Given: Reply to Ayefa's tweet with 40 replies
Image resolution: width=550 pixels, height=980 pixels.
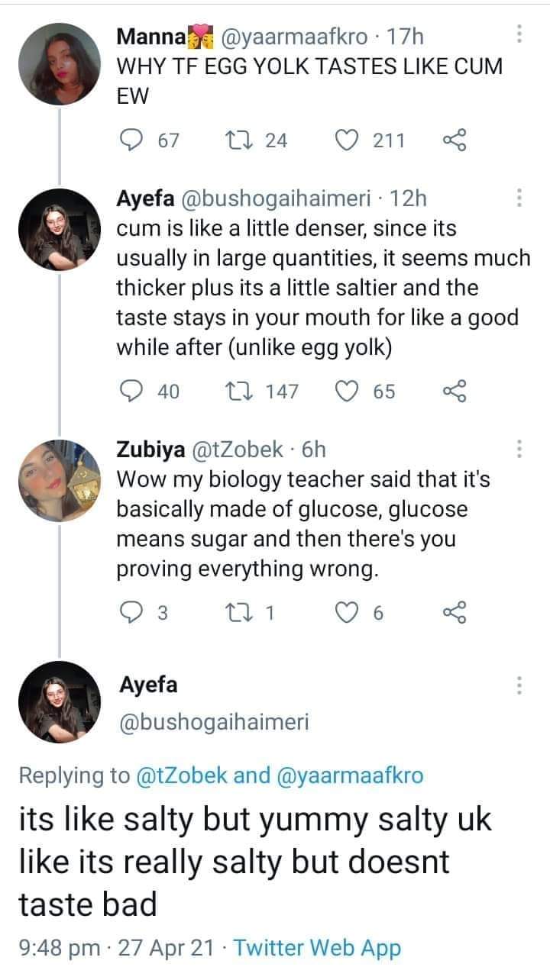Looking at the screenshot, I should [132, 392].
